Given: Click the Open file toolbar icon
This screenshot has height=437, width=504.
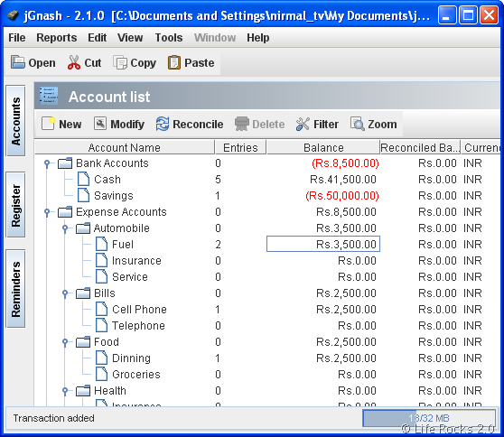Looking at the screenshot, I should (x=18, y=62).
